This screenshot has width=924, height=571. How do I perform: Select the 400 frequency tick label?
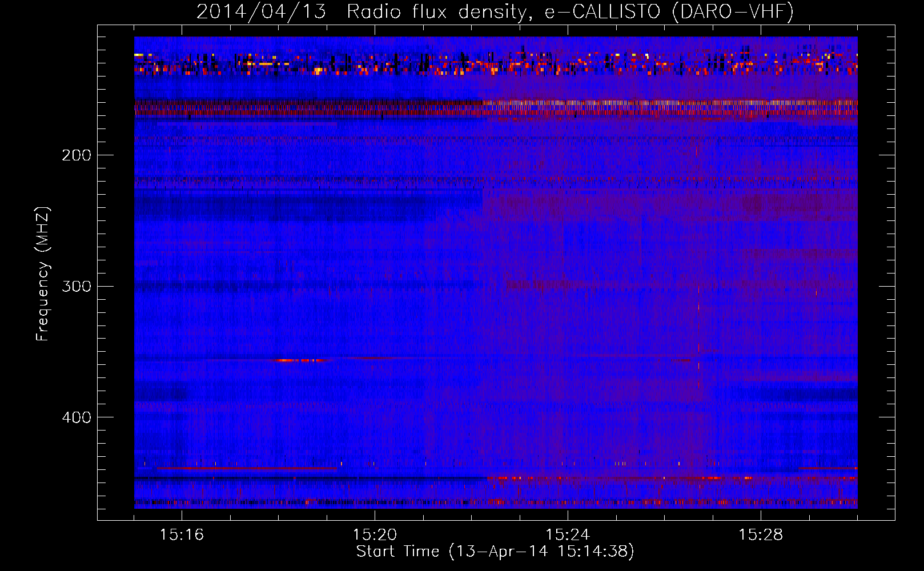point(77,417)
